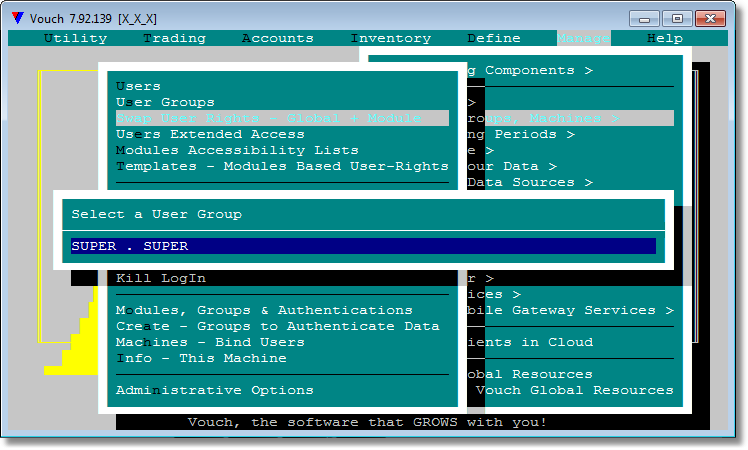Viewport: 748px width, 450px height.
Task: Open the highlighted Manage menu
Action: 583,38
